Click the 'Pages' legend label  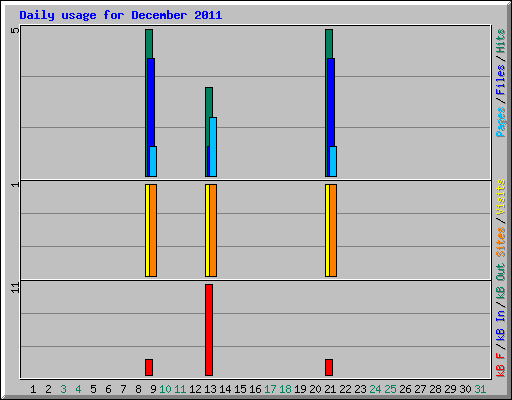[x=501, y=122]
